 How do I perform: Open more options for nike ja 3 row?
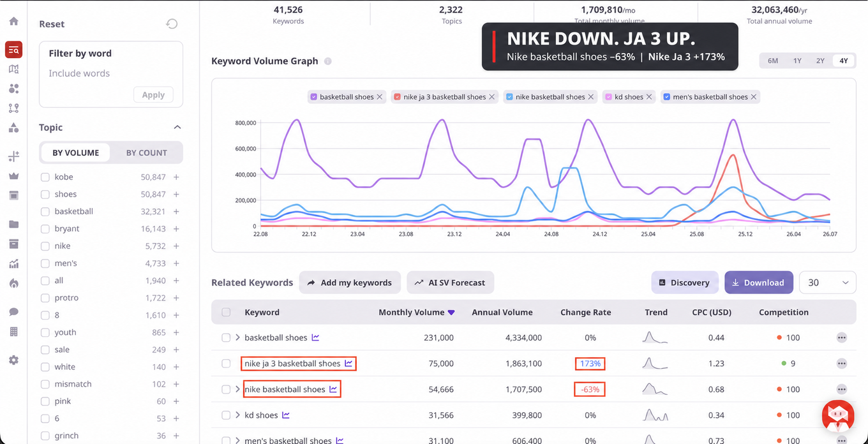[842, 364]
